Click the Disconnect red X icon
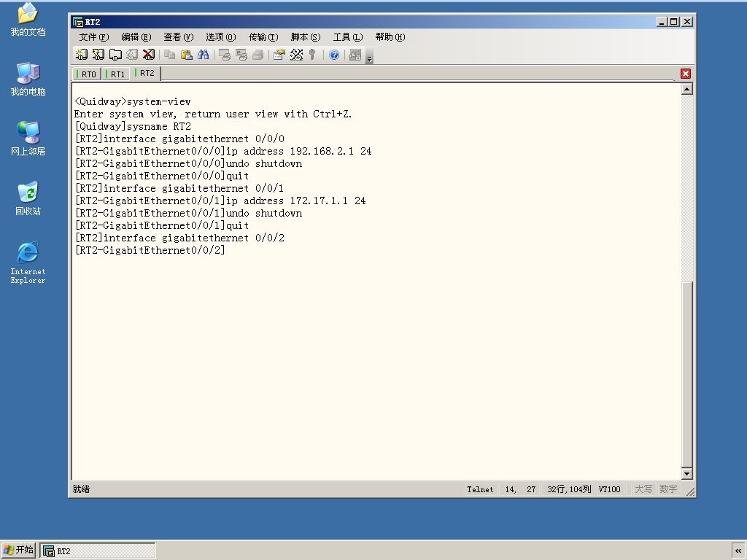The height and width of the screenshot is (560, 747). (149, 55)
